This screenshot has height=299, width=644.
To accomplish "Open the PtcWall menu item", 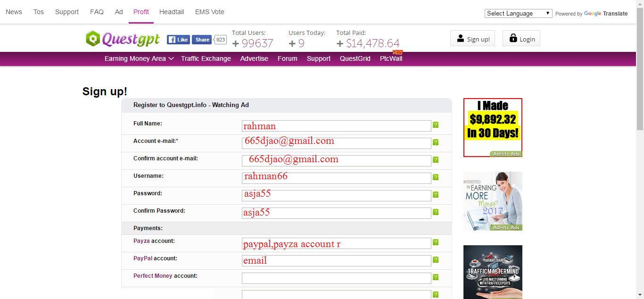I will 391,58.
